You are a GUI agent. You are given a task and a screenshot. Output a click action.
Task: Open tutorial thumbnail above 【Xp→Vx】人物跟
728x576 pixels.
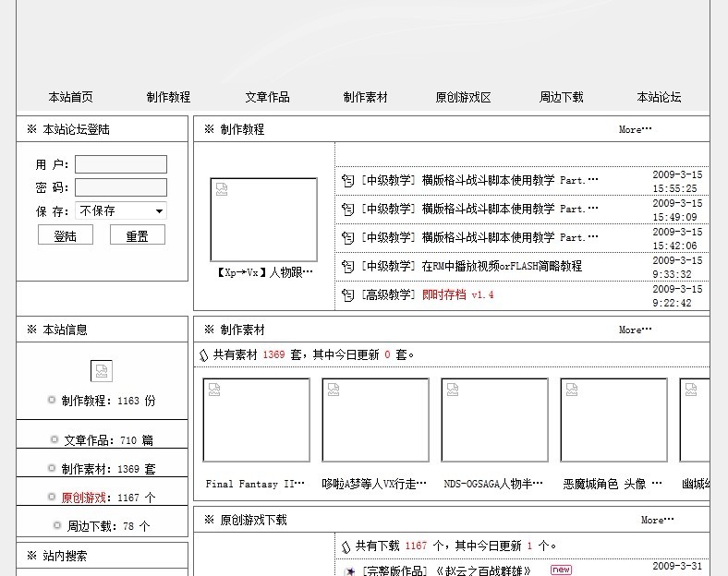(263, 220)
